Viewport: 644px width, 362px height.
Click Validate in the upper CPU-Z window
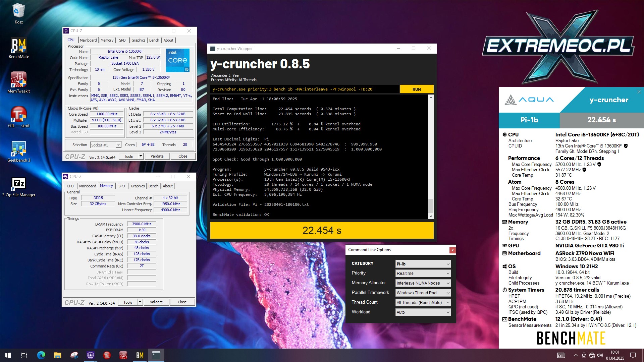point(157,156)
